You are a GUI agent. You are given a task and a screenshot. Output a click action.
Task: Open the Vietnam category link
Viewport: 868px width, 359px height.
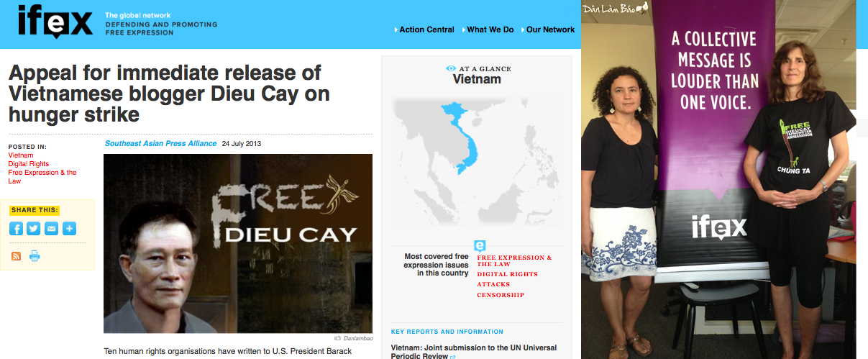pos(20,155)
